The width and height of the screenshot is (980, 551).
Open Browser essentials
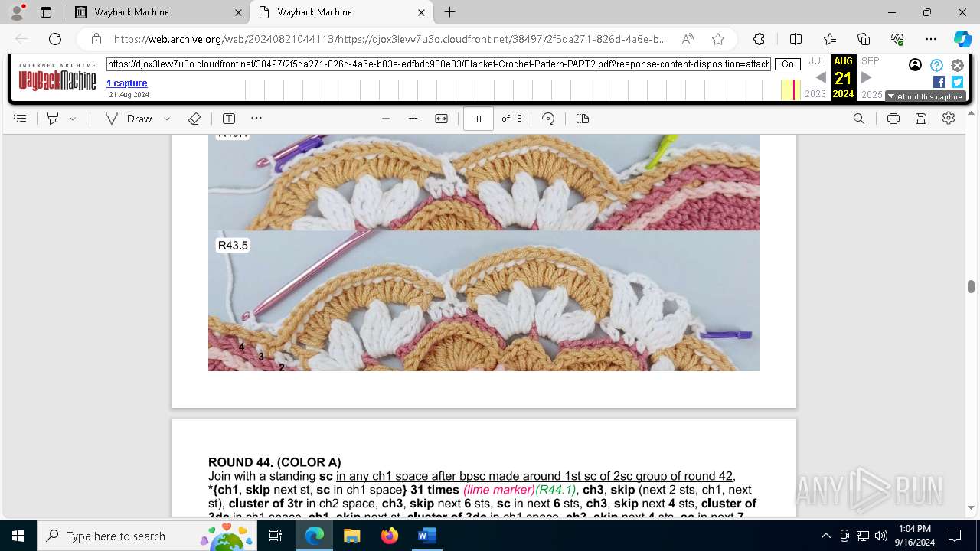(x=897, y=39)
